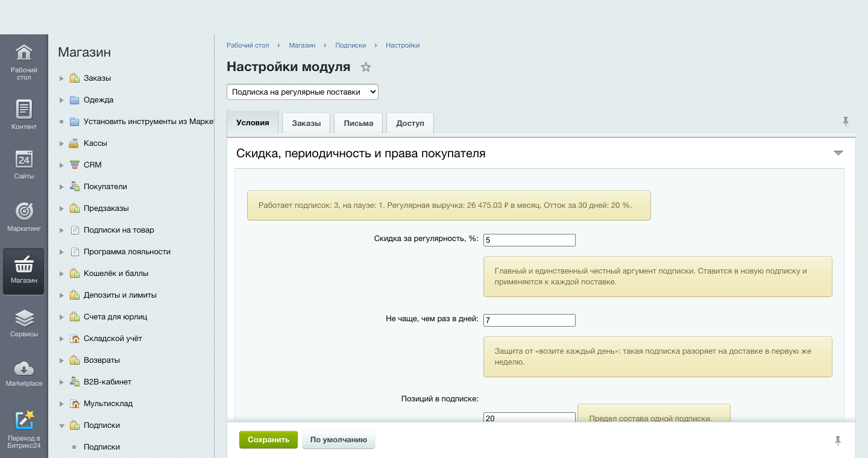Click the CRM funnel icon in tree

tap(74, 165)
